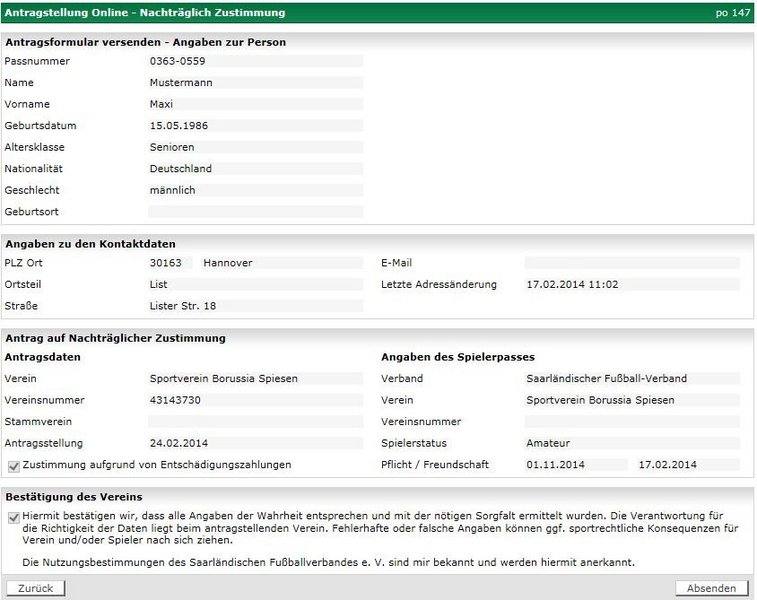Click the Passnummer field showing 0363-0559
This screenshot has height=600, width=757.
click(255, 61)
